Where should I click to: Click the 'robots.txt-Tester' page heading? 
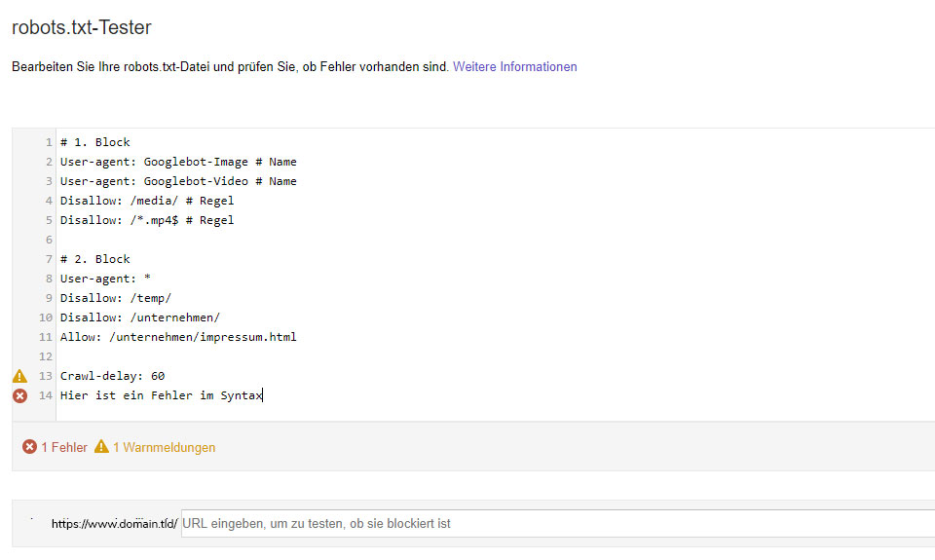[x=82, y=27]
